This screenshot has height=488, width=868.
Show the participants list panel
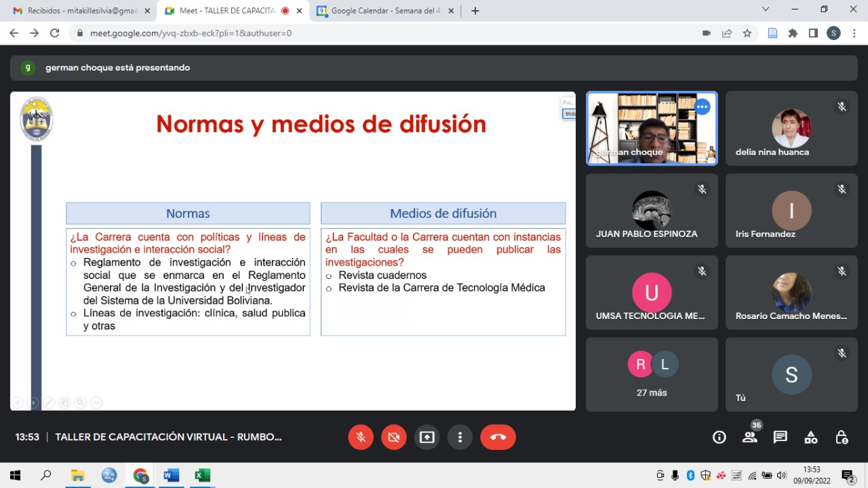coord(749,437)
